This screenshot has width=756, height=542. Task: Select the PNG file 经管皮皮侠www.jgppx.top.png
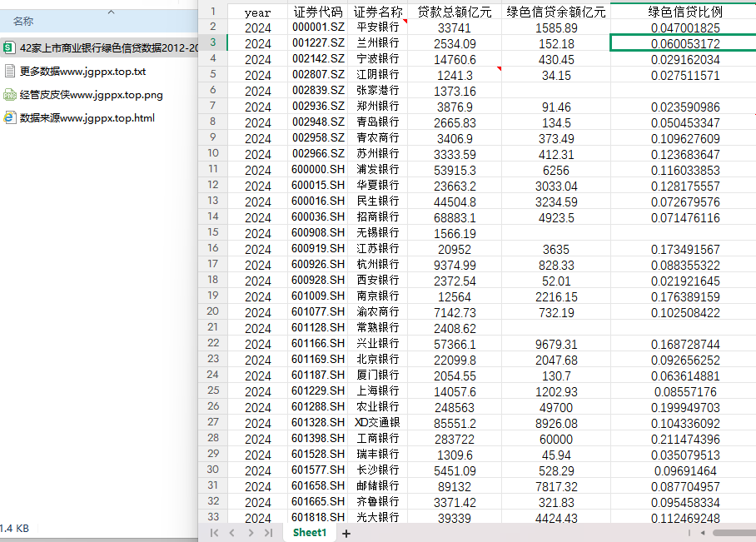coord(83,95)
